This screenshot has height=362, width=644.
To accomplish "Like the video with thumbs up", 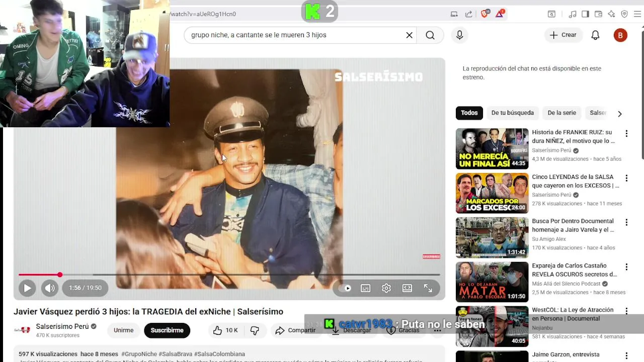I will (225, 330).
